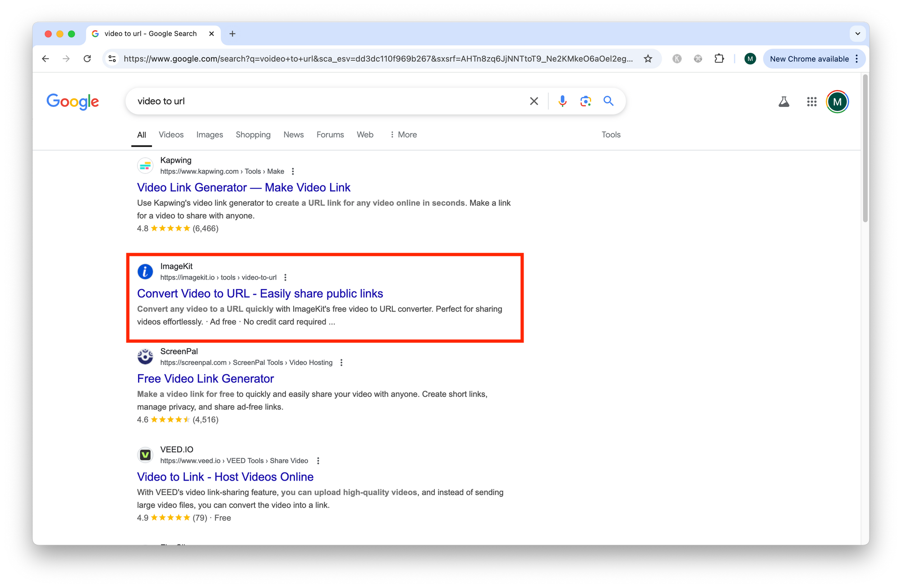
Task: Reload the current page
Action: pos(87,59)
